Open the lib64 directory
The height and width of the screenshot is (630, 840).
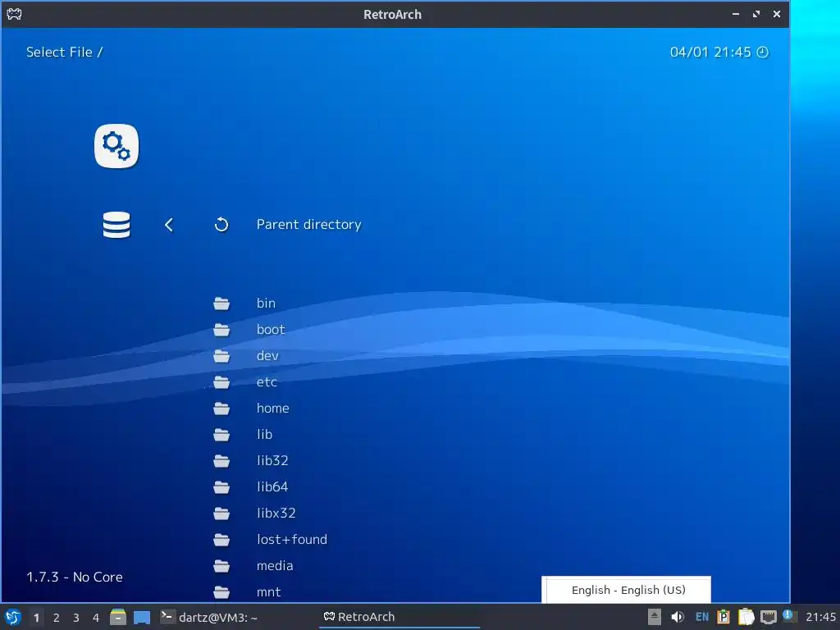point(272,487)
